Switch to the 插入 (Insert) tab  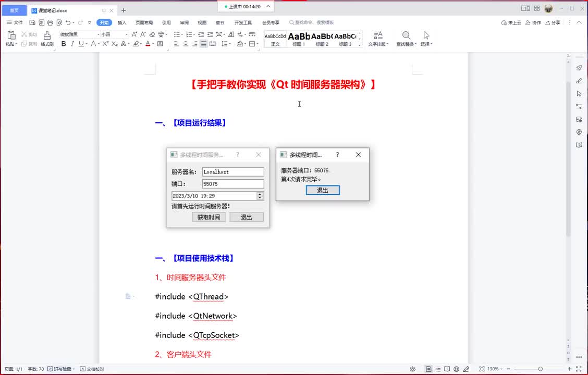pyautogui.click(x=122, y=22)
